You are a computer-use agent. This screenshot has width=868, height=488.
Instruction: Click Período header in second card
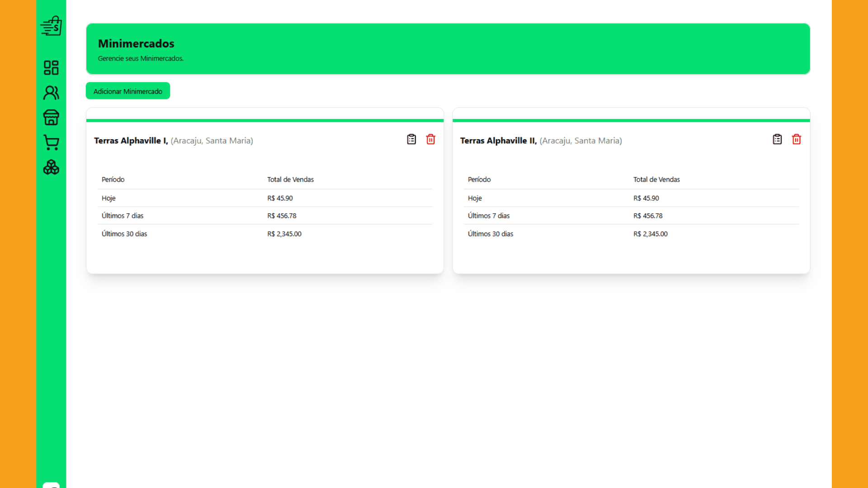tap(479, 179)
